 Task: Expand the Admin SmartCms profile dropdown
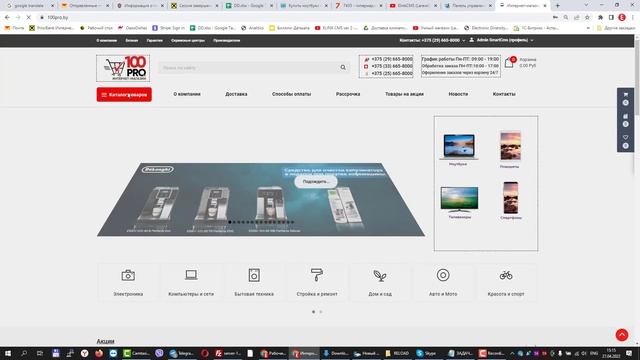tap(532, 40)
